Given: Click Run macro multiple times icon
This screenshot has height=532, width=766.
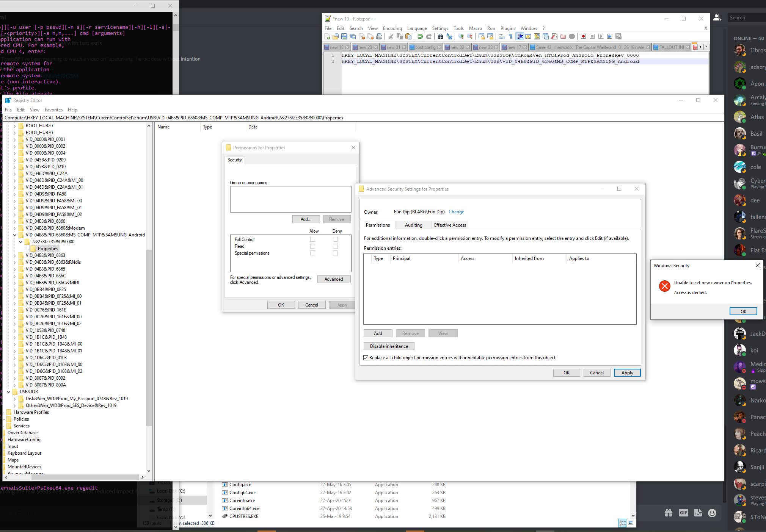Looking at the screenshot, I should tap(610, 36).
